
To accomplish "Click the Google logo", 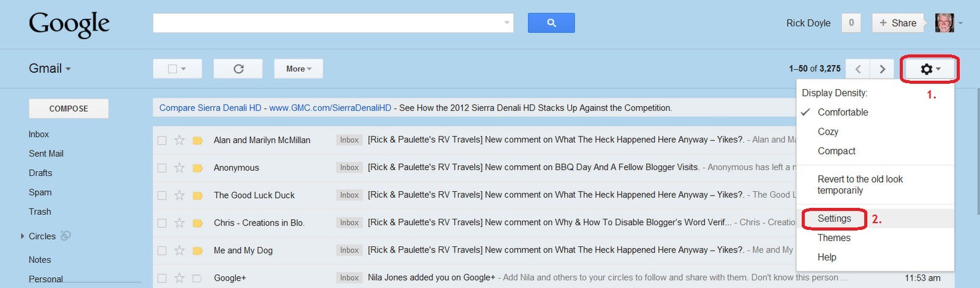I will [69, 24].
